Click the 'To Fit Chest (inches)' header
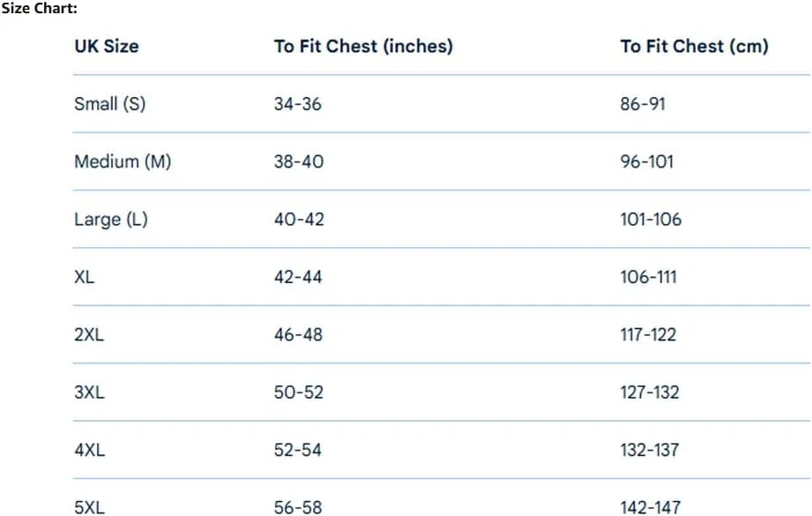Image resolution: width=812 pixels, height=516 pixels. 363,46
